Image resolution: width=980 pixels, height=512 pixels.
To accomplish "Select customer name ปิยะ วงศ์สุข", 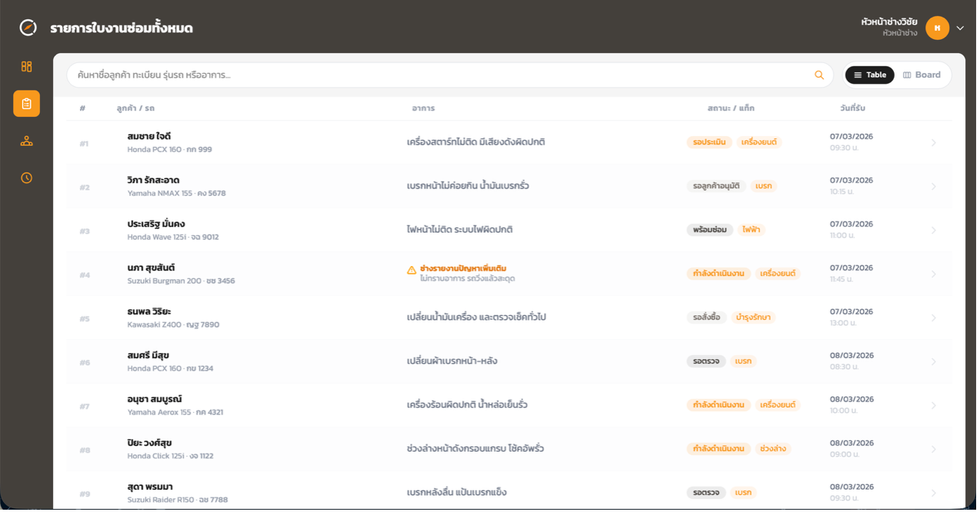I will [149, 444].
